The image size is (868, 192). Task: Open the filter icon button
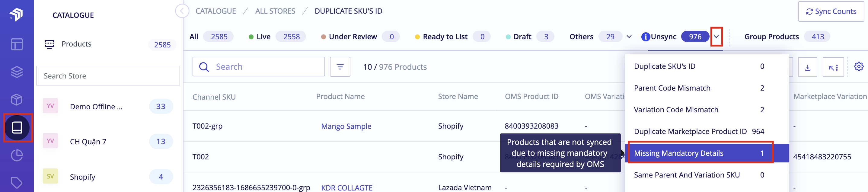click(x=340, y=67)
